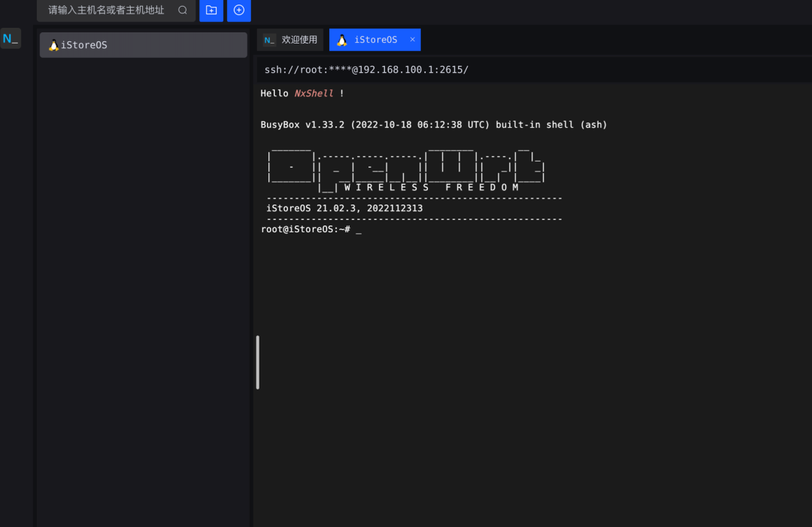Click the new folder button

pyautogui.click(x=211, y=10)
